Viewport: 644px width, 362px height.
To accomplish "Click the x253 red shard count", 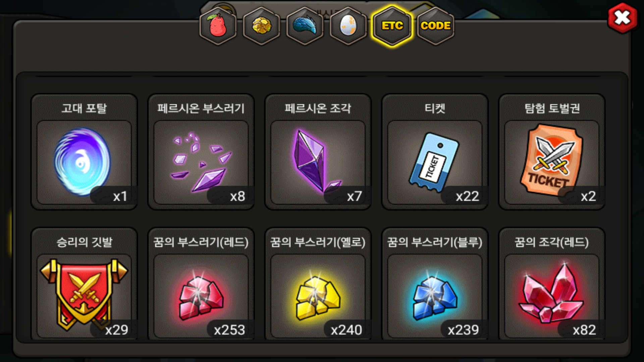I will [230, 330].
